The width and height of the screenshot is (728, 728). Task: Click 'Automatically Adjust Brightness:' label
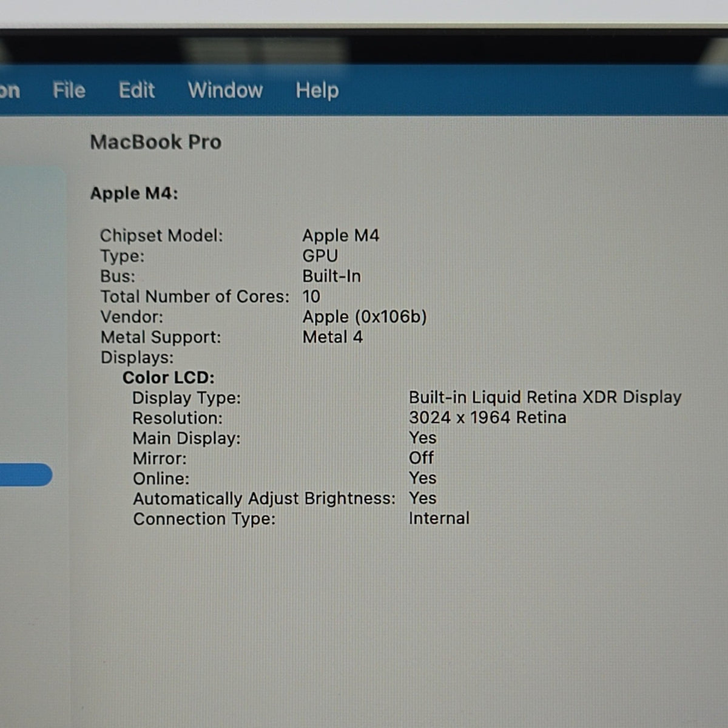tap(265, 499)
